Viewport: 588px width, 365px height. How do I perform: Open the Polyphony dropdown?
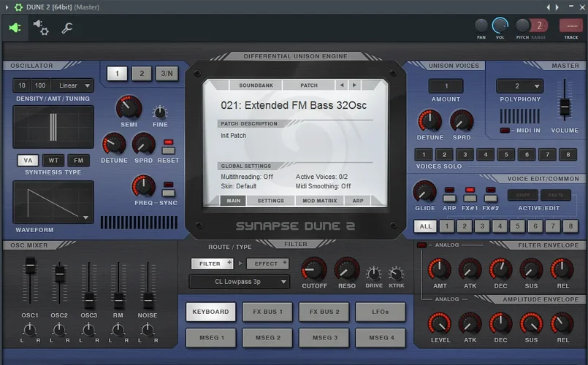519,85
